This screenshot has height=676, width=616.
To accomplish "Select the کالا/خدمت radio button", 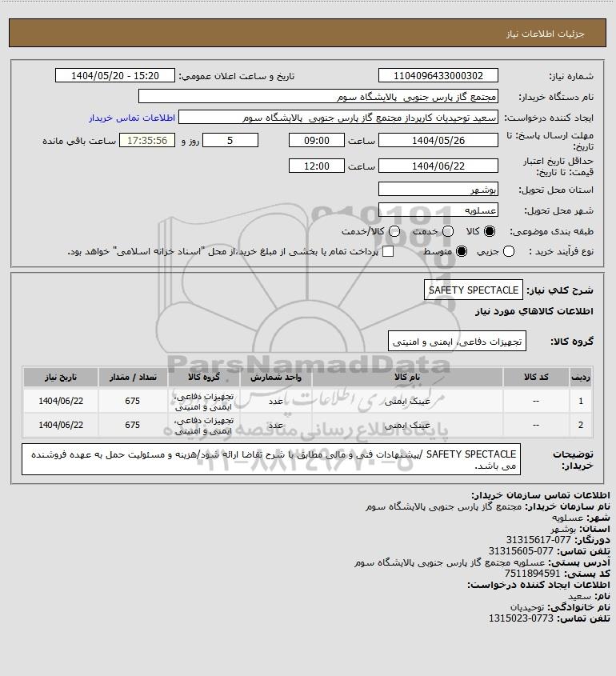I will pyautogui.click(x=394, y=231).
